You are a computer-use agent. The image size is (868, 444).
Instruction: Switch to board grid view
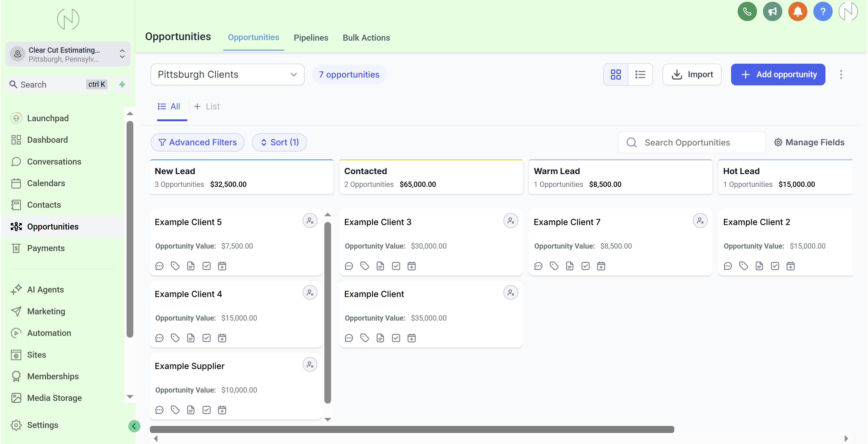point(616,75)
